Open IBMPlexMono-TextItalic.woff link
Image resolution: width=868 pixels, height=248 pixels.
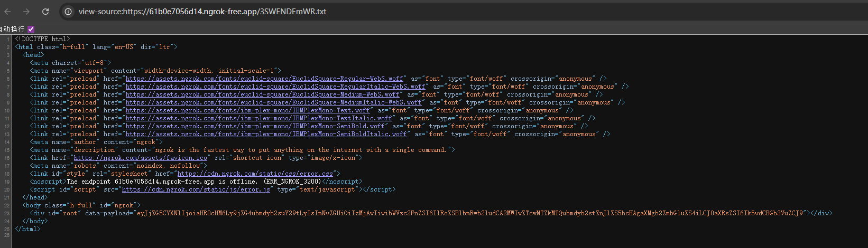coord(259,118)
